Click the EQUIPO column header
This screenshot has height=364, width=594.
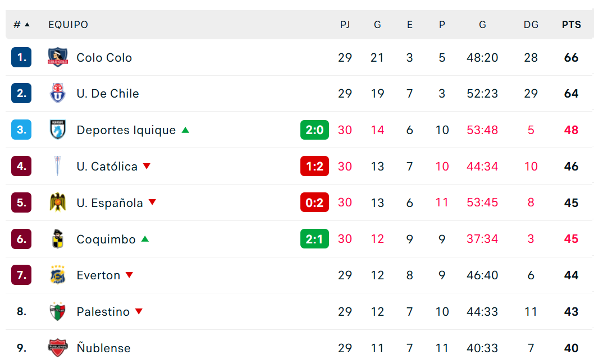tap(68, 25)
